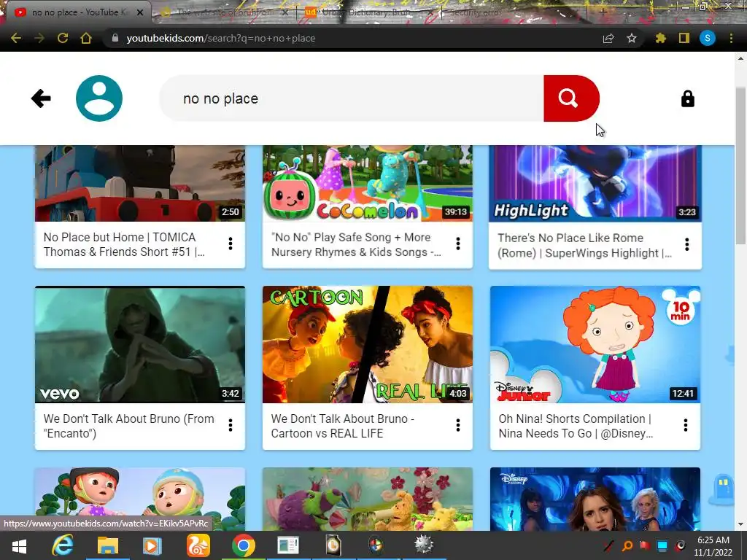Open the parental lock icon
The image size is (747, 560).
coord(687,98)
